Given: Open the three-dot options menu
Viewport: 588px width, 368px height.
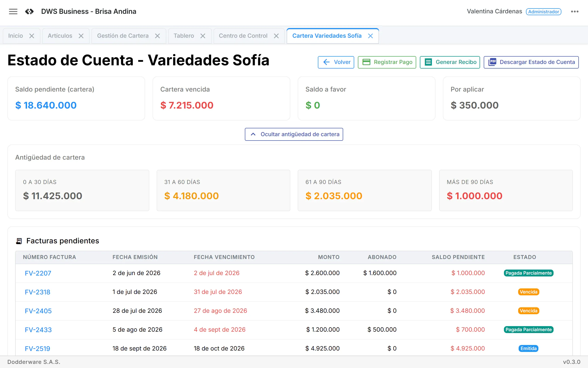Looking at the screenshot, I should click(575, 11).
